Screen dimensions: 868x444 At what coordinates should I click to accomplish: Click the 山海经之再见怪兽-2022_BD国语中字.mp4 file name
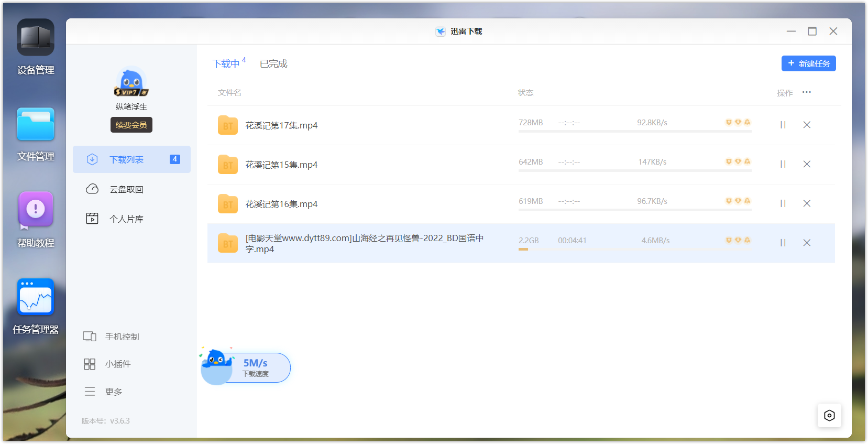(x=365, y=243)
